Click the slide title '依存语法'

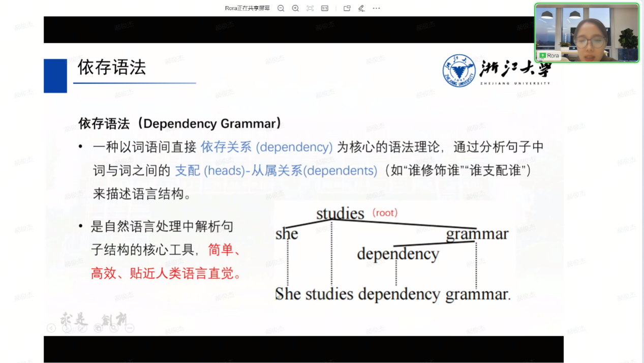[112, 68]
